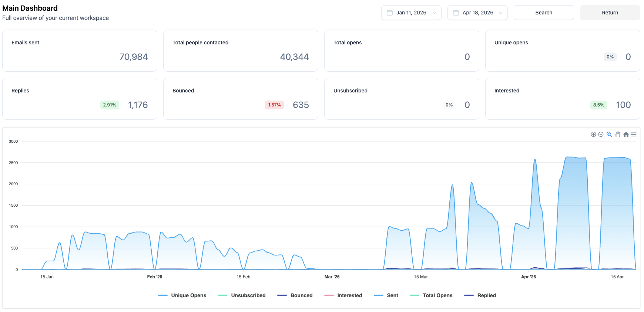Toggle the Unsubscribed series in chart legend
Screen dimensions: 644x312
coord(242,295)
